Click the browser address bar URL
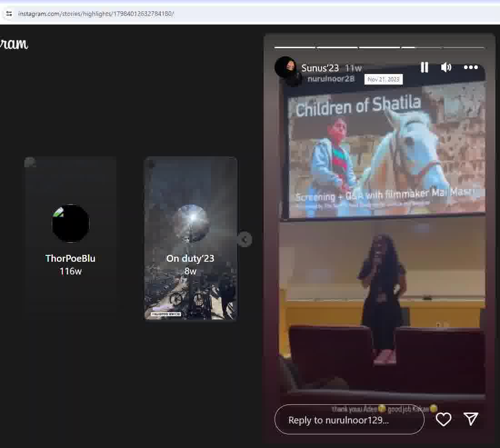500x448 pixels. tap(96, 14)
